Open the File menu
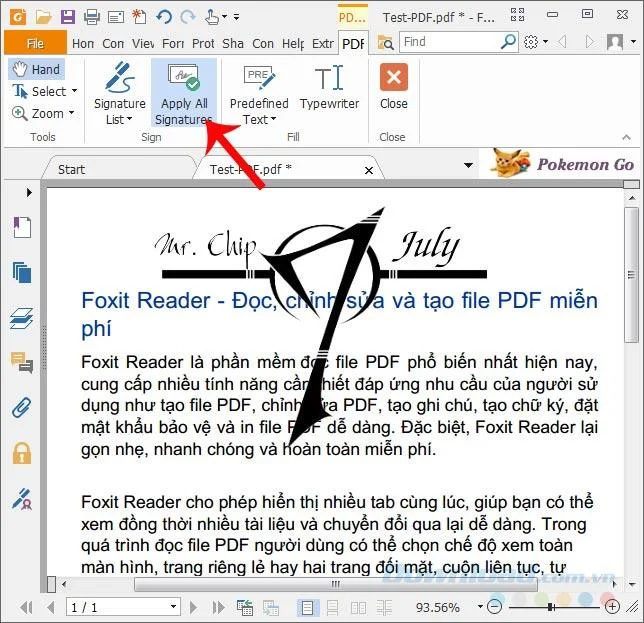This screenshot has width=644, height=623. coord(35,43)
